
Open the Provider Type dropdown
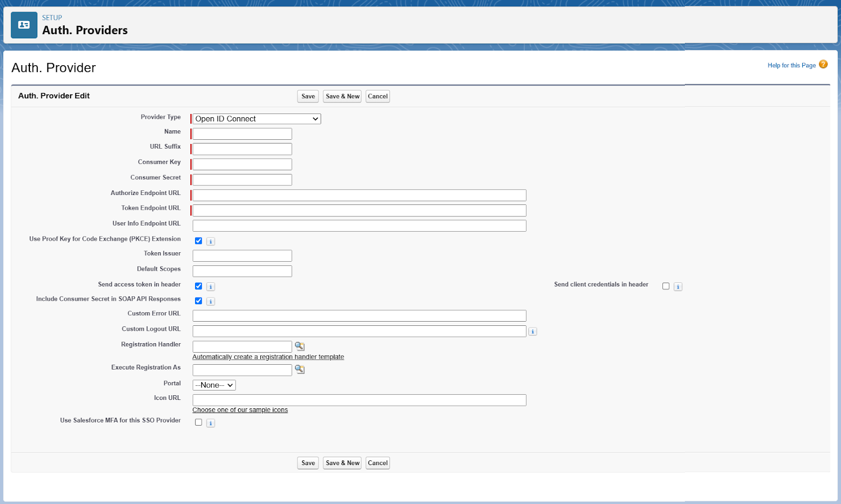coord(257,119)
